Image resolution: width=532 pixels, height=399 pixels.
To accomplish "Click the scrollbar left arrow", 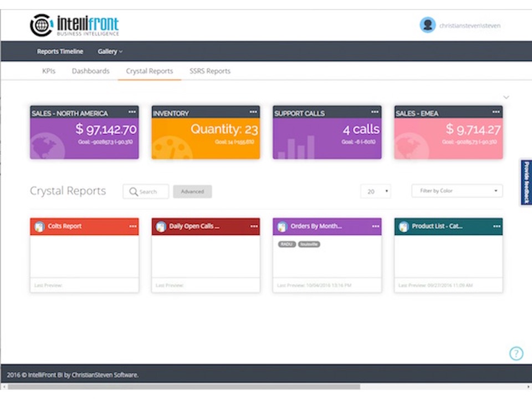I will (4, 387).
